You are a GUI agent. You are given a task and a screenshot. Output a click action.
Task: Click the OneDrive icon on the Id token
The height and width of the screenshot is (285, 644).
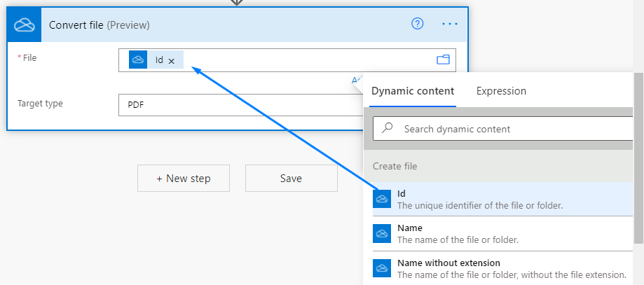pos(138,60)
